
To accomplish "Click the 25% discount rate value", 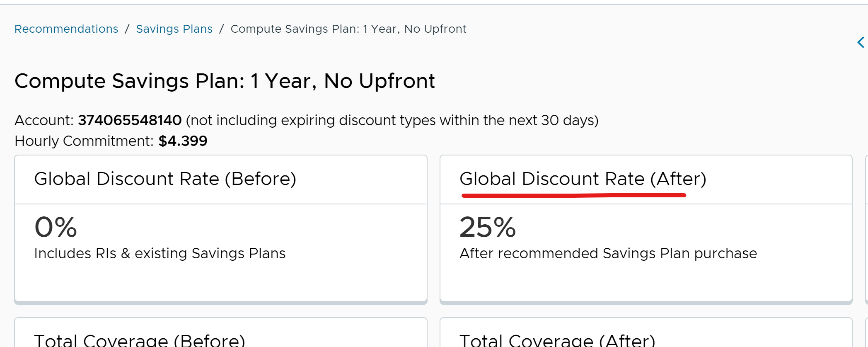I will [x=487, y=227].
